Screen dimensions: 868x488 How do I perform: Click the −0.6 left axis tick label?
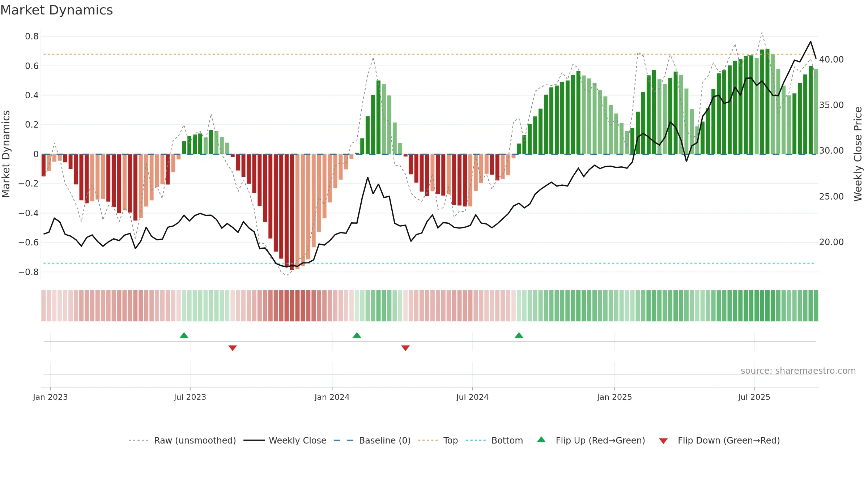pos(29,243)
